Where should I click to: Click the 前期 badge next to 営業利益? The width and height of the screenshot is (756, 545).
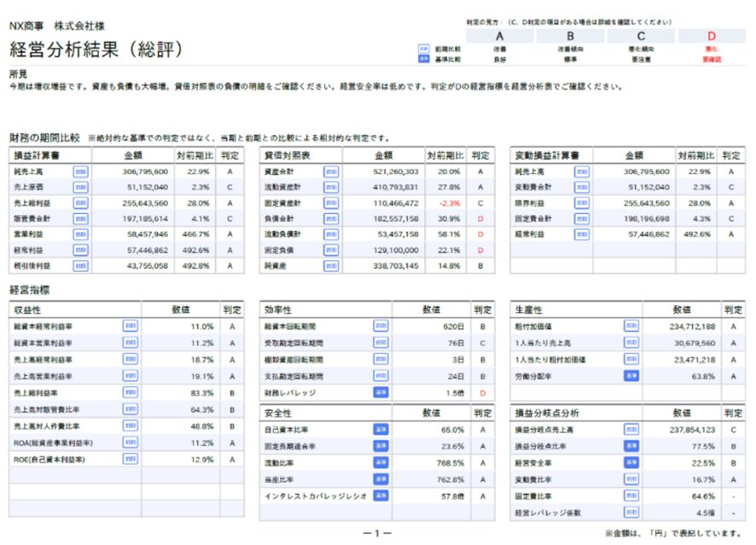coord(80,234)
